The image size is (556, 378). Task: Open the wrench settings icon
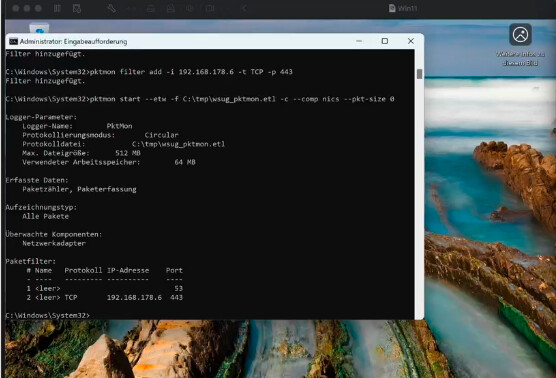coord(111,8)
